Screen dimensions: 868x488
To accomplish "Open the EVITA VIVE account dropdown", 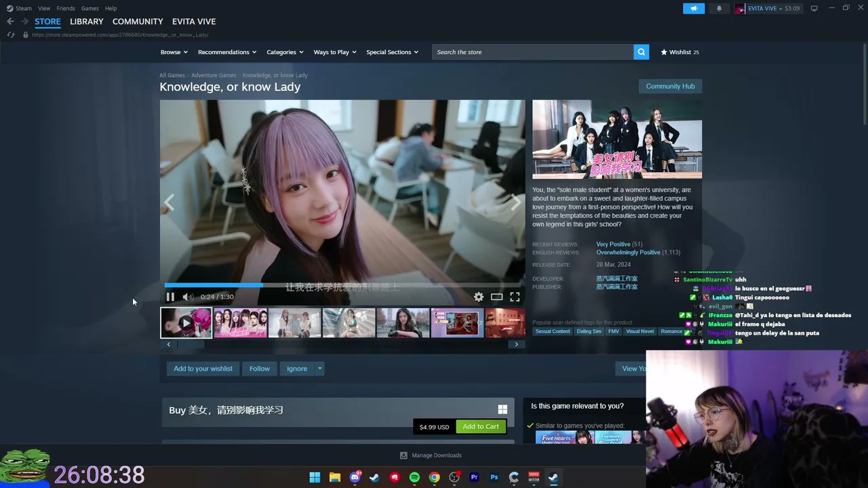I will pos(768,8).
